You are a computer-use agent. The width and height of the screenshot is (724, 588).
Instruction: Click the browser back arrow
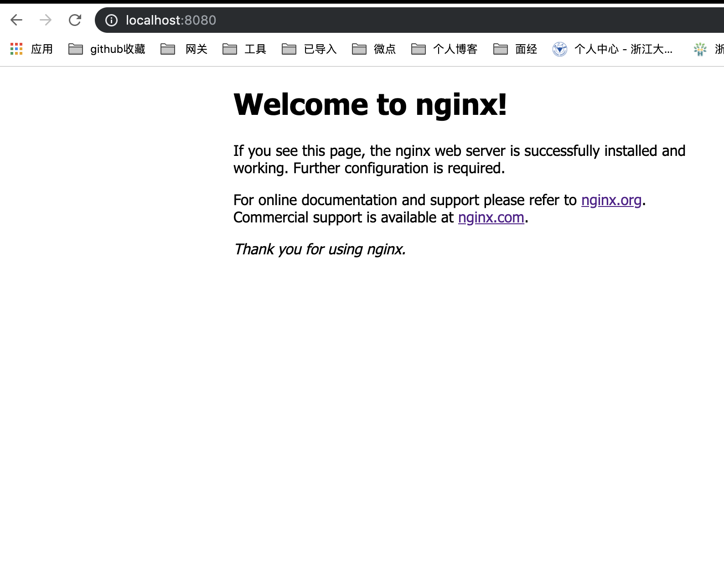point(16,20)
